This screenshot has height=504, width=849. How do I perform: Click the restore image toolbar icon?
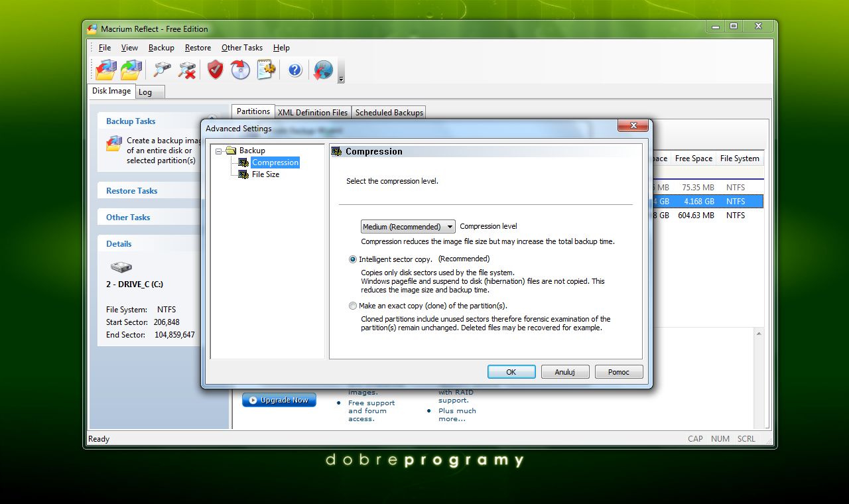[132, 69]
